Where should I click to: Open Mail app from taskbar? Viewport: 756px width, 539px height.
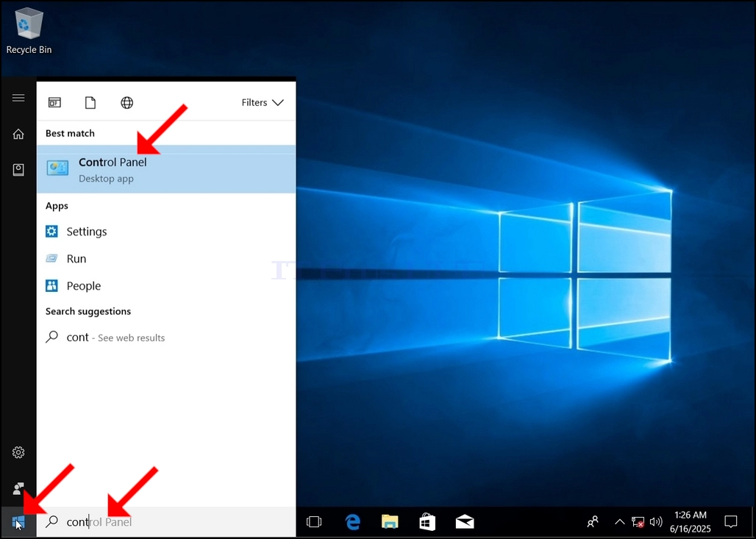(x=465, y=521)
